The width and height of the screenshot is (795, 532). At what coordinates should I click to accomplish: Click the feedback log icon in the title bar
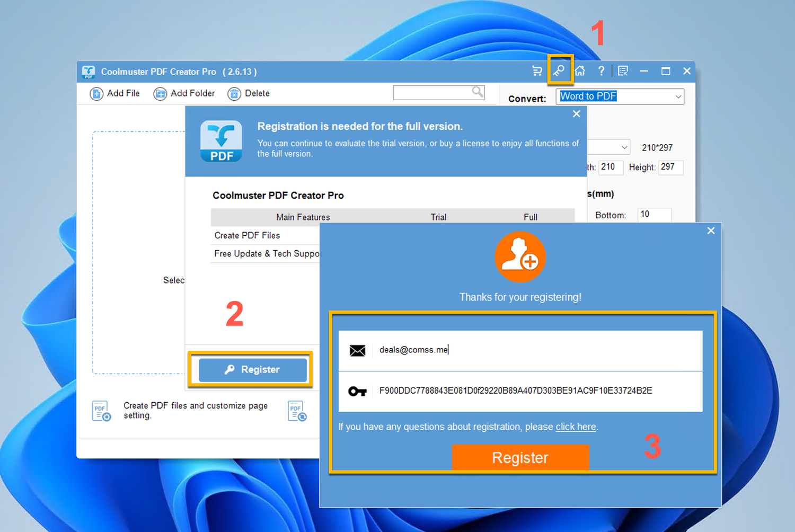tap(623, 70)
